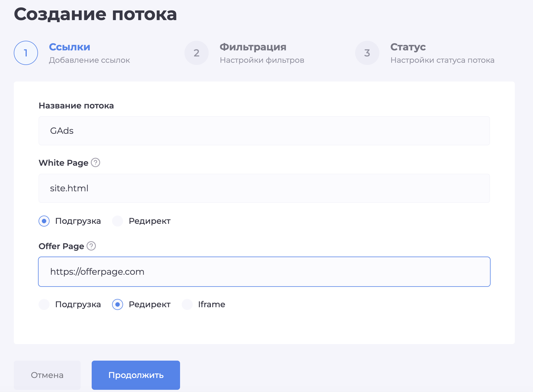The height and width of the screenshot is (392, 533).
Task: Select Iframe for Offer Page
Action: 188,304
